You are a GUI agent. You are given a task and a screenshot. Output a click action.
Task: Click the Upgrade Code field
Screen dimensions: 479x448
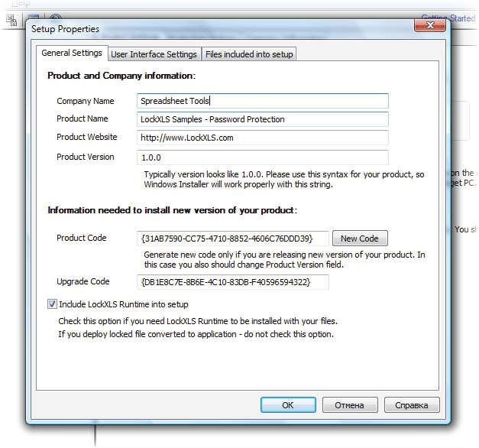tap(233, 282)
